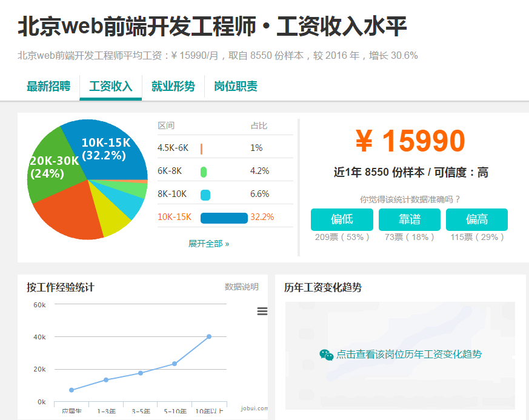529x420 pixels.
Task: Expand full salary list via 展开全部
Action: coord(208,244)
